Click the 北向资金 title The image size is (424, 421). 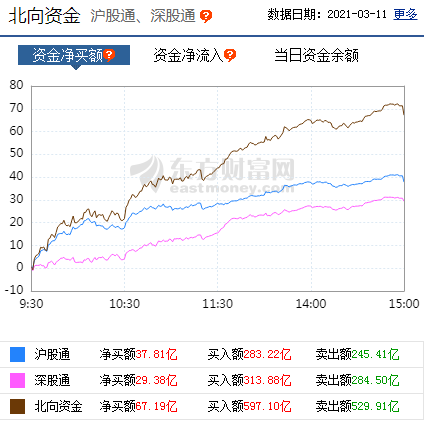pyautogui.click(x=45, y=16)
